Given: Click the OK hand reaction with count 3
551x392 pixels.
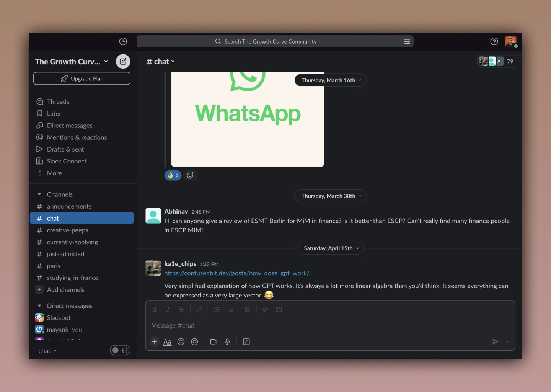Looking at the screenshot, I should (x=173, y=175).
